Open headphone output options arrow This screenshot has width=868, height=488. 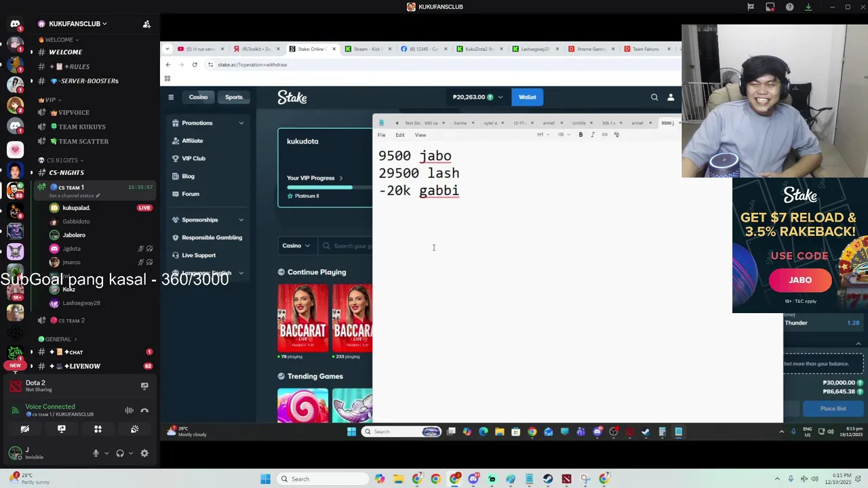click(x=130, y=453)
